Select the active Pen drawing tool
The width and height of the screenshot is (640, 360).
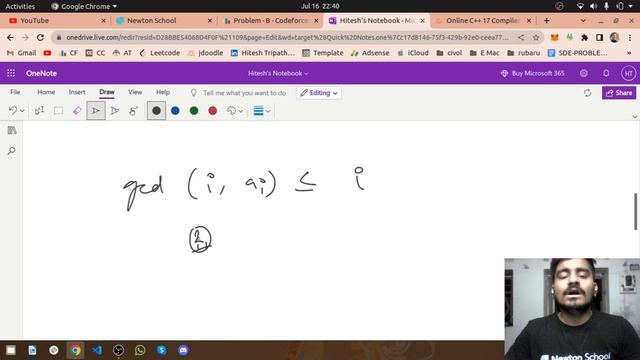point(96,111)
